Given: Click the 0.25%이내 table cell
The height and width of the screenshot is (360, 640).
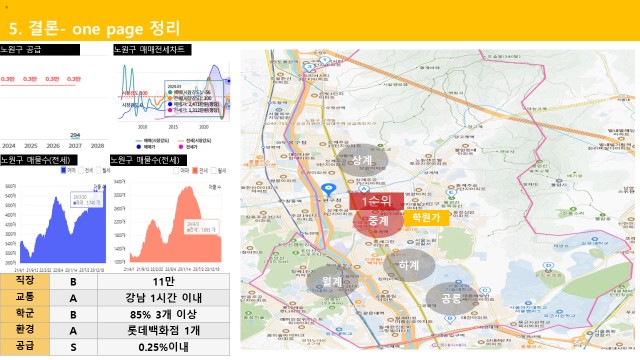Looking at the screenshot, I should click(164, 347).
